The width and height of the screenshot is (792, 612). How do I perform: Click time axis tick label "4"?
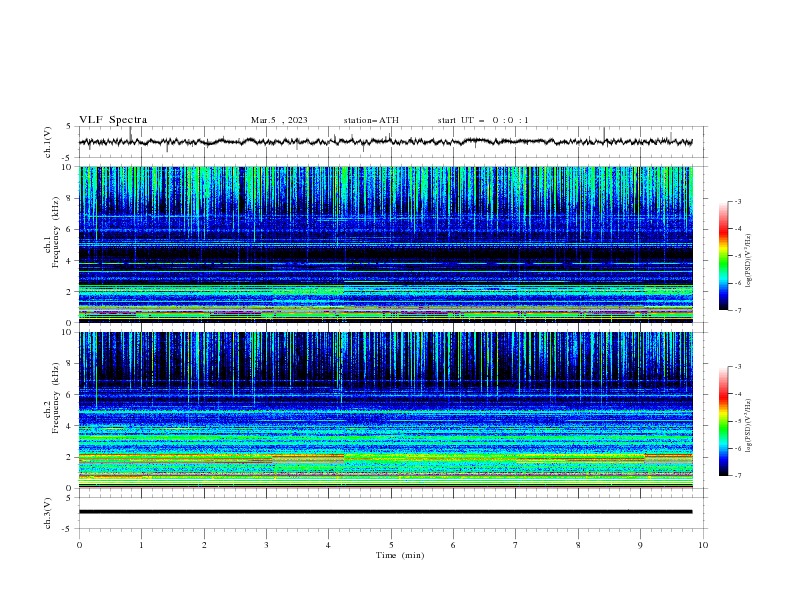[328, 545]
